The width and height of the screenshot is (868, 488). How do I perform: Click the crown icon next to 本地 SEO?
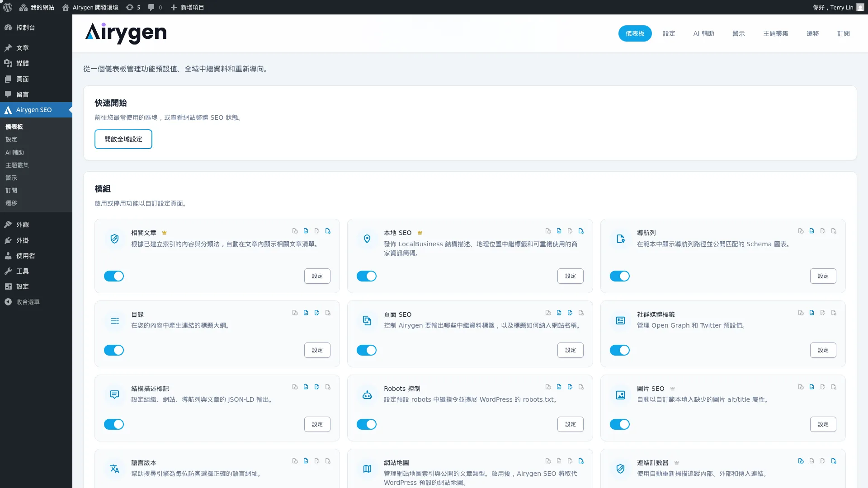click(420, 232)
